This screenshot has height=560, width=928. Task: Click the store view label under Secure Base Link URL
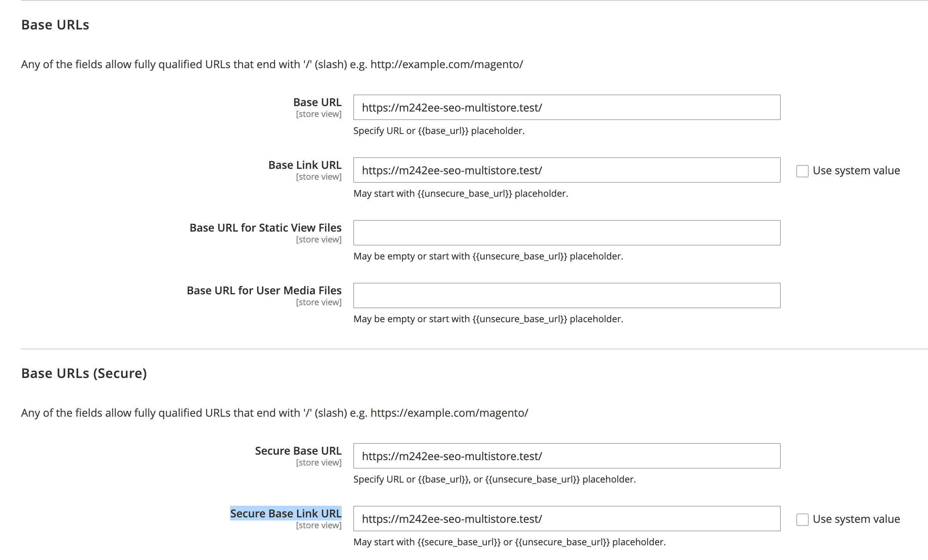[x=318, y=525]
